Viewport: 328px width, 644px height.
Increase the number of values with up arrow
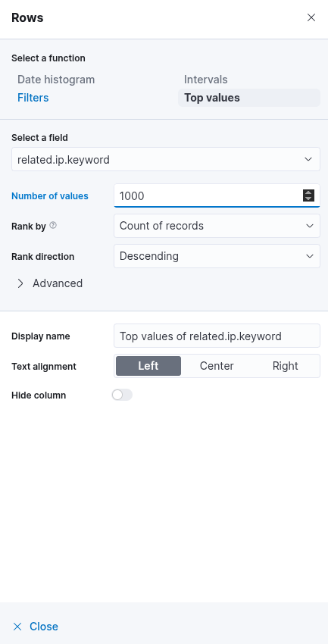pos(309,192)
